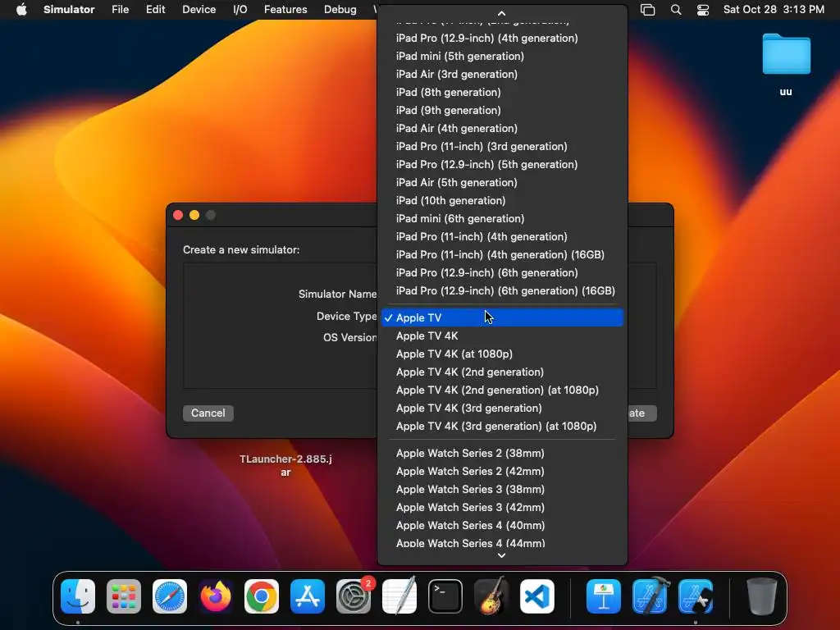
Task: Open the Features menu
Action: tap(285, 10)
